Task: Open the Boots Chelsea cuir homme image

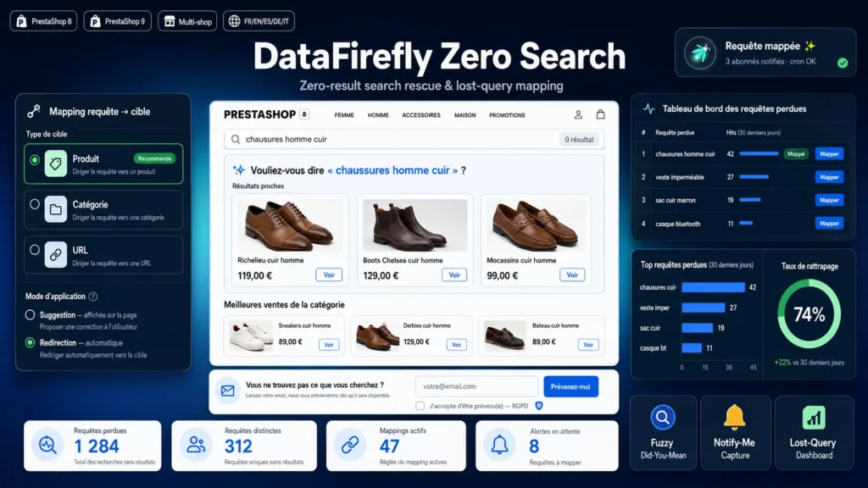Action: point(415,225)
